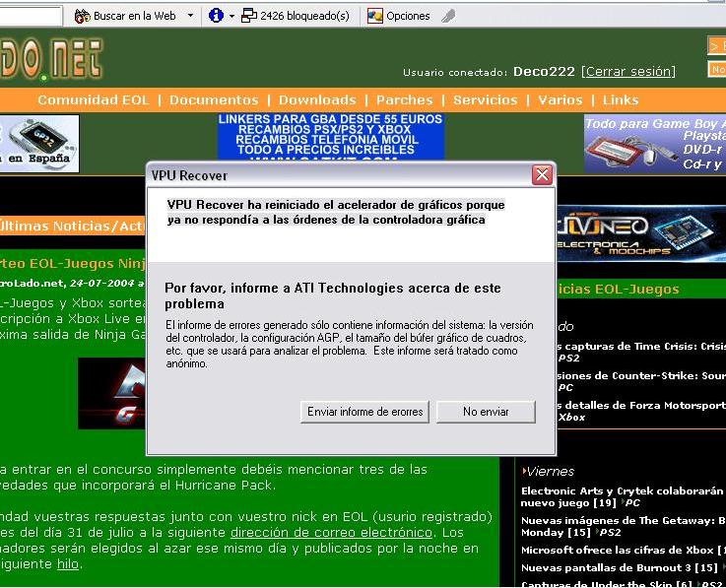Open the Deco222 user profile link
Viewport: 726px width, 588px height.
tap(544, 71)
